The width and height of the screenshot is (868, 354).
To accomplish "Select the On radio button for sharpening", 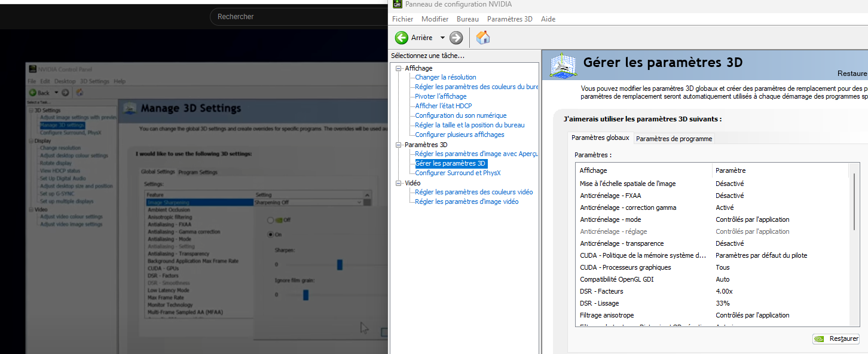I will click(x=271, y=234).
